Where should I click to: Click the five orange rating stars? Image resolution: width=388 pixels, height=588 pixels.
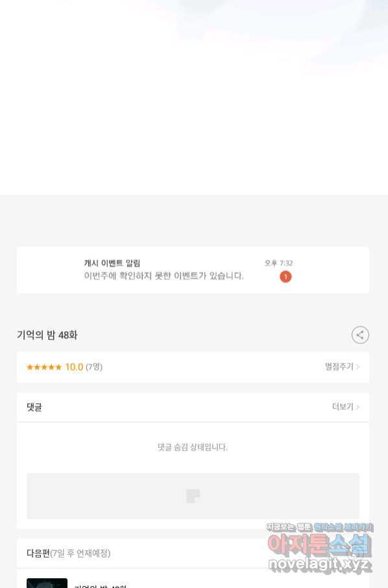44,367
